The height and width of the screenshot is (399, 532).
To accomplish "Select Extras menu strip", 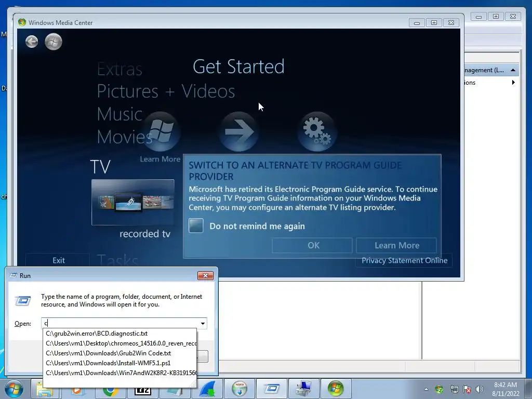I will (119, 69).
